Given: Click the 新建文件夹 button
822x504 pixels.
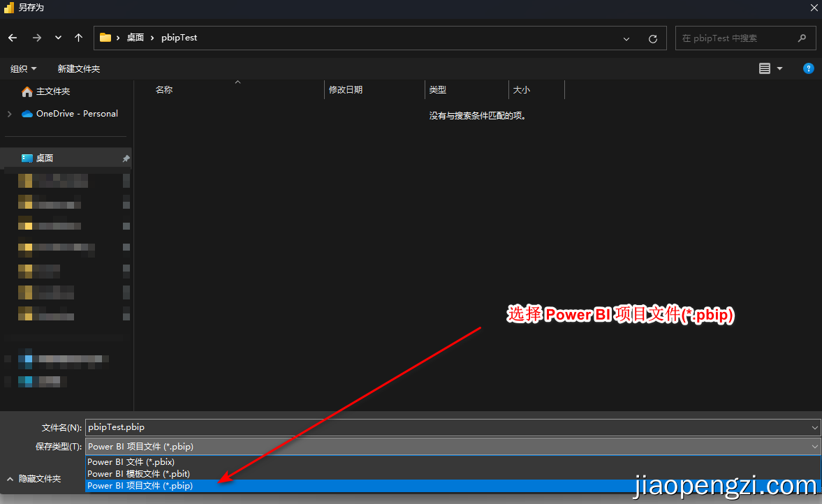Looking at the screenshot, I should click(78, 68).
